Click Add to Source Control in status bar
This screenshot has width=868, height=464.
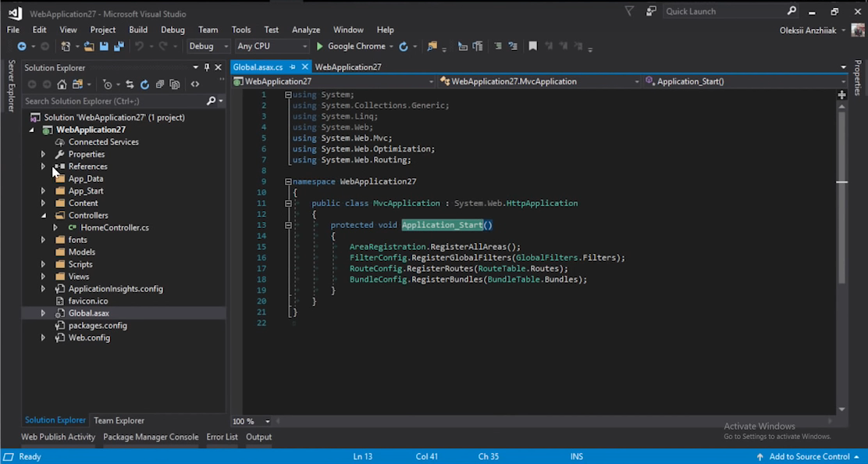809,456
